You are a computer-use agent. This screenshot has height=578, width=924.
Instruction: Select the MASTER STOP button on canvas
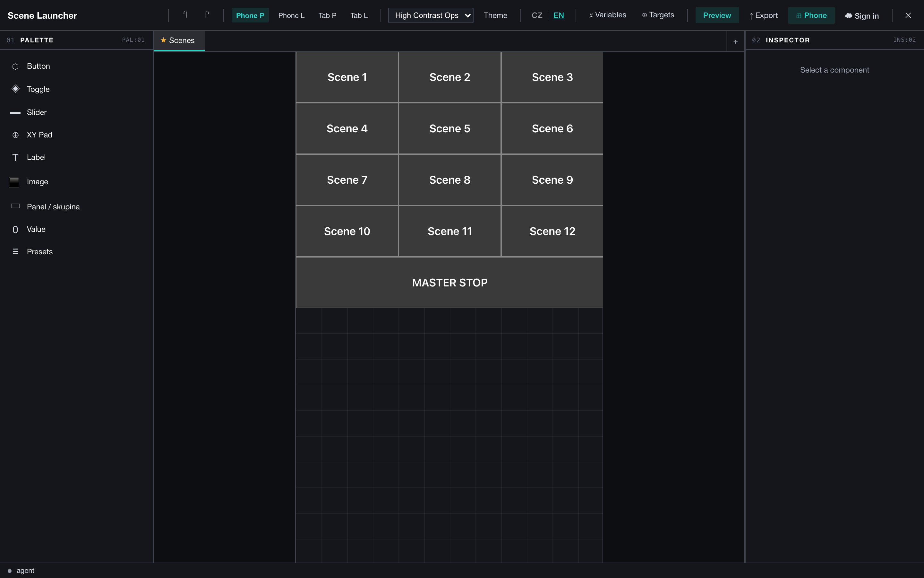pos(450,283)
